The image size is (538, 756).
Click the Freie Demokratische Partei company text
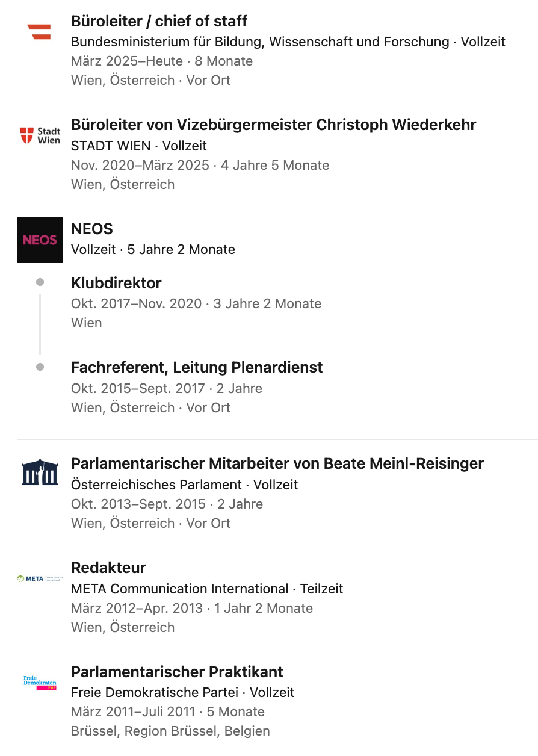[155, 692]
